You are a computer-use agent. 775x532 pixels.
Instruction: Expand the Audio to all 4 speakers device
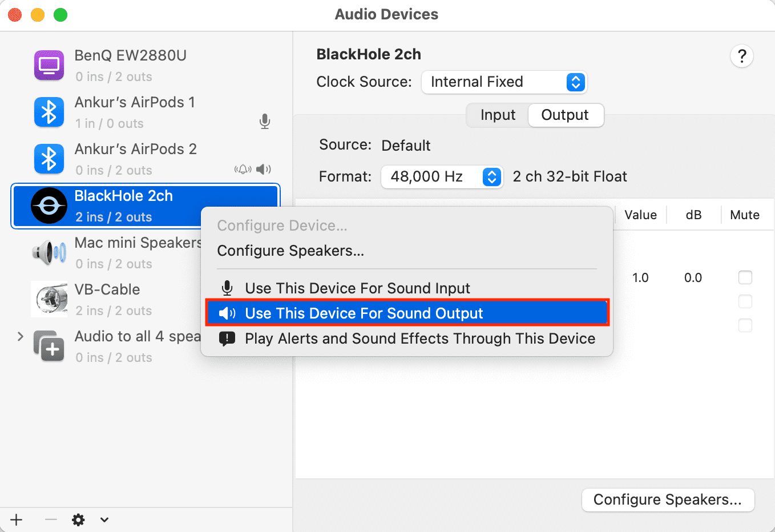(21, 336)
